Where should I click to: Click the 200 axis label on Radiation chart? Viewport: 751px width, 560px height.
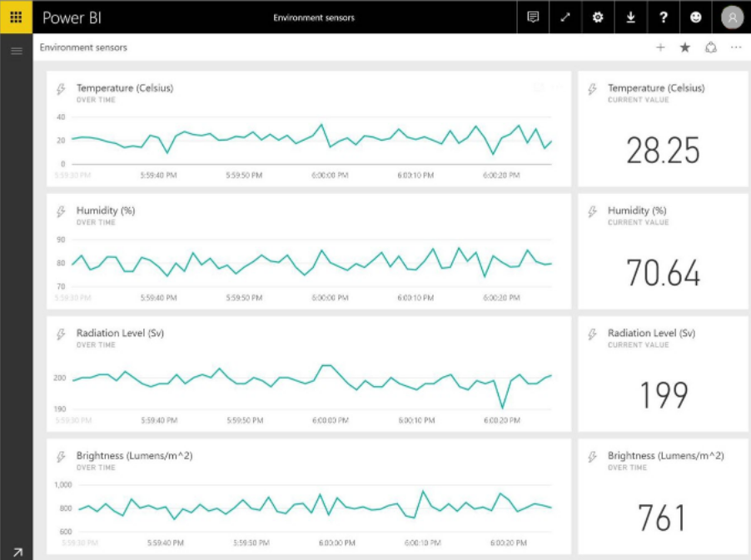pyautogui.click(x=59, y=378)
